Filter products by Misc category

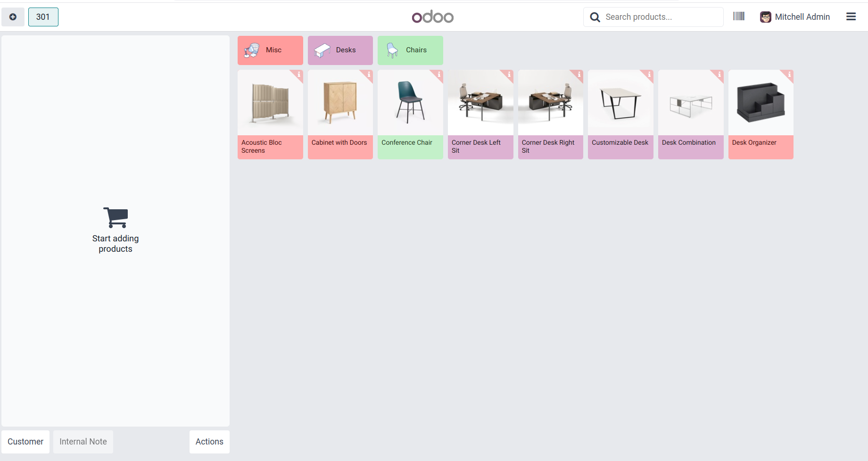click(270, 50)
